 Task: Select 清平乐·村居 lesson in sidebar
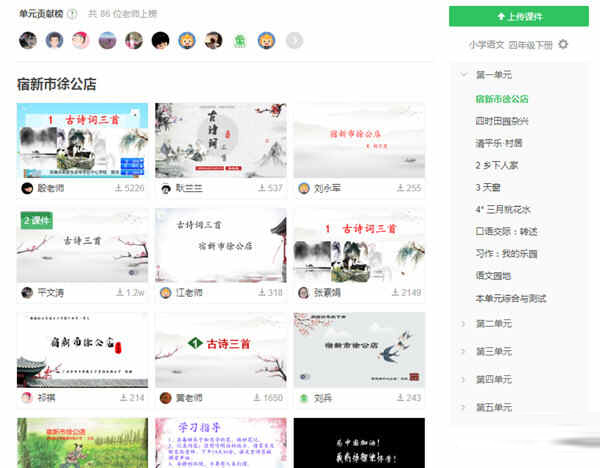coord(499,143)
